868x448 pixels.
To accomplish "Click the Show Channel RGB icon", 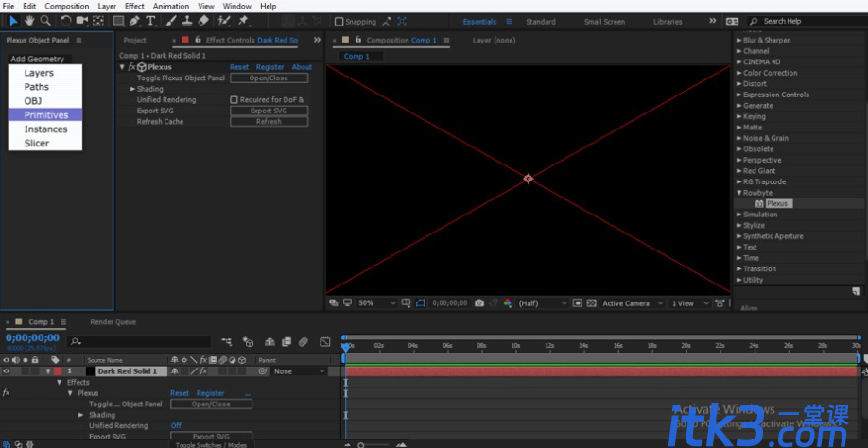I will click(507, 303).
